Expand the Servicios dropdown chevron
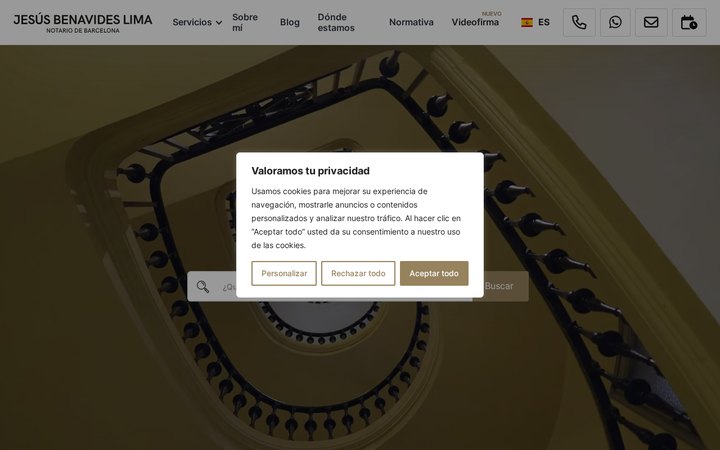 pos(219,22)
